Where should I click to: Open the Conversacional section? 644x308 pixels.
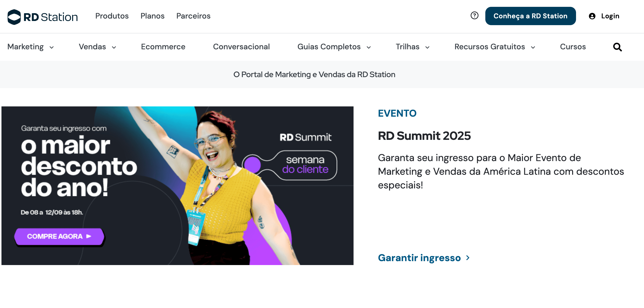241,47
